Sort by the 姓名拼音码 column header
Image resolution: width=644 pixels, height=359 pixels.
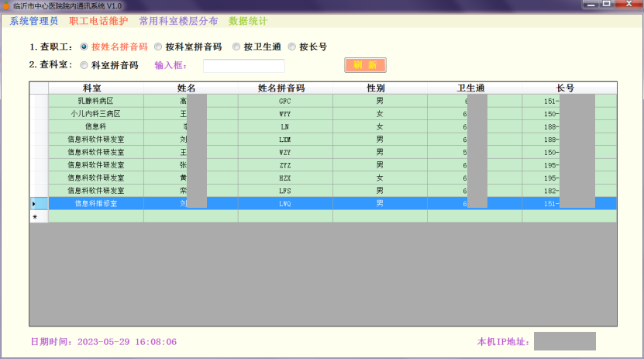[x=285, y=88]
